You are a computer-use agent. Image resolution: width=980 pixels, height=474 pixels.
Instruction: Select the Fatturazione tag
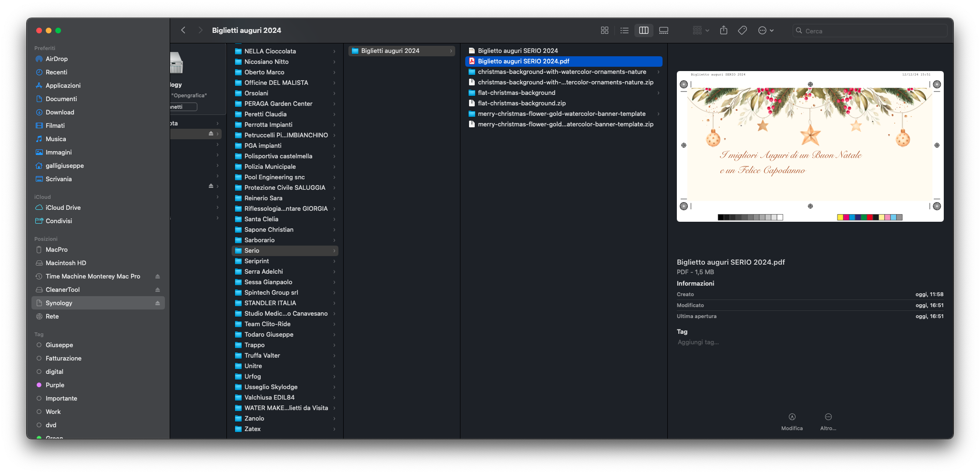(x=63, y=359)
